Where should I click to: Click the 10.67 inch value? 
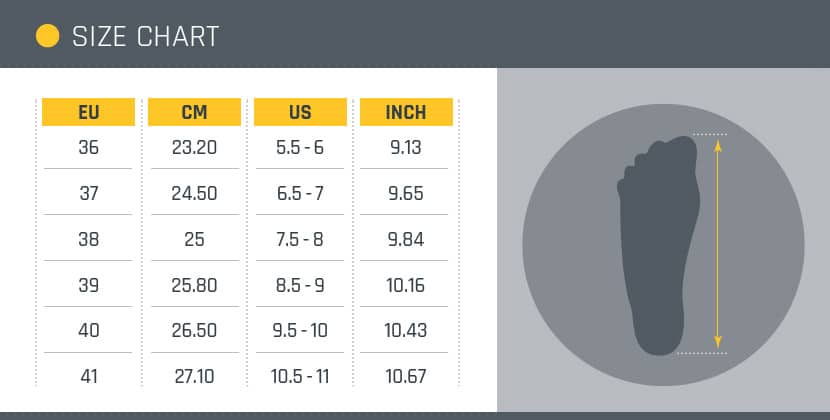(x=406, y=377)
